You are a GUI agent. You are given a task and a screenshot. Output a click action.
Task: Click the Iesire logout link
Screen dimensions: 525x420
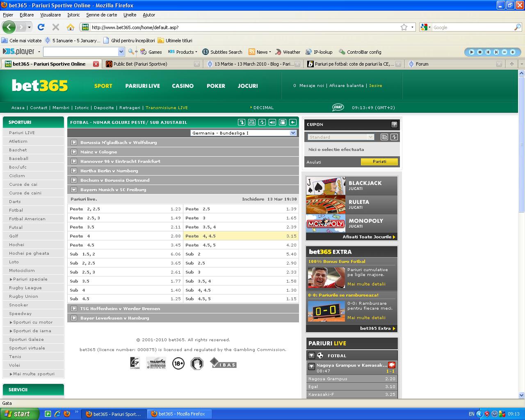pos(376,86)
